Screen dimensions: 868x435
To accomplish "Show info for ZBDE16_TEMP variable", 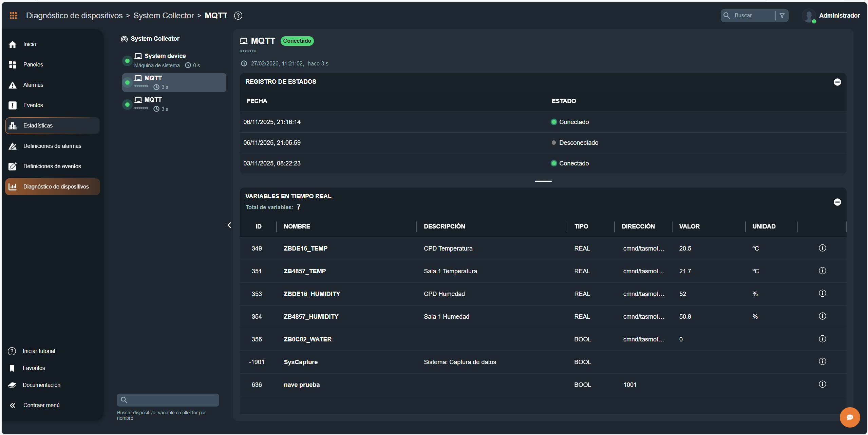I will 822,248.
